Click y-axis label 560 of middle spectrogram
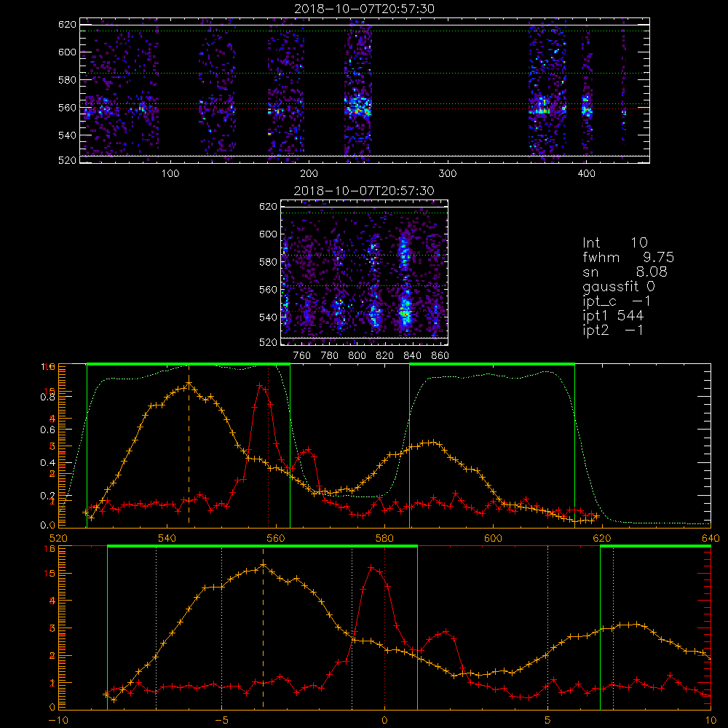The height and width of the screenshot is (728, 728). coord(268,290)
